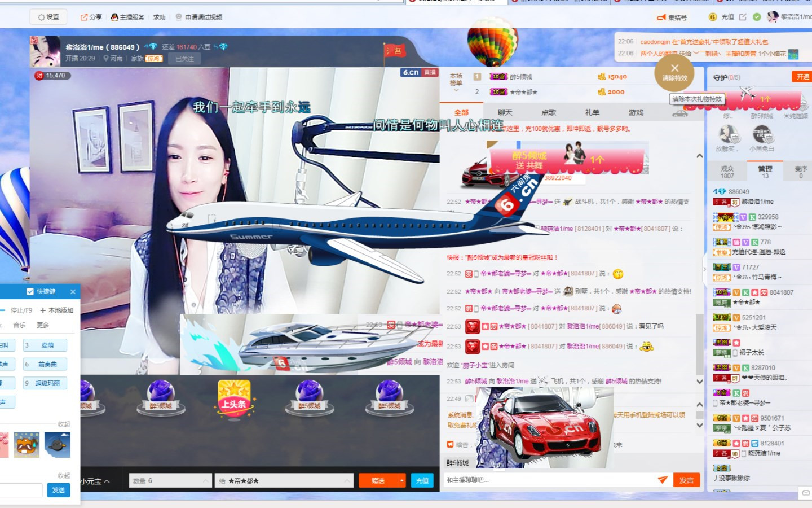Toggle the 暗香 checkbox below chat
The height and width of the screenshot is (508, 812).
click(x=450, y=444)
